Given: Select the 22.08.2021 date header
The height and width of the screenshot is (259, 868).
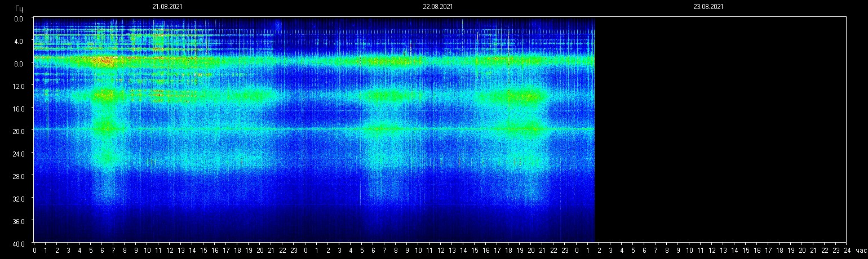Looking at the screenshot, I should click(x=437, y=7).
